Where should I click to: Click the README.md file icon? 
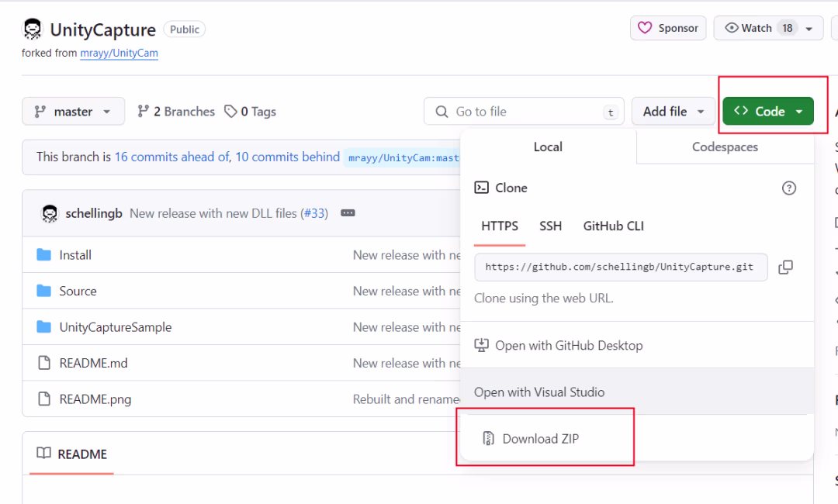[x=44, y=363]
